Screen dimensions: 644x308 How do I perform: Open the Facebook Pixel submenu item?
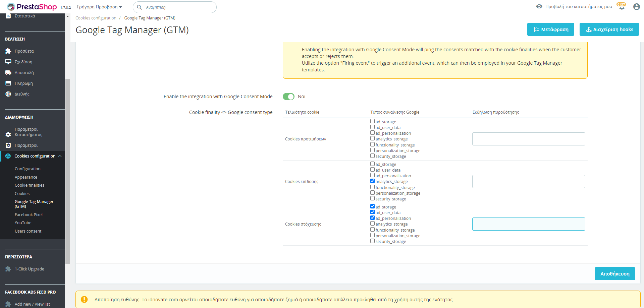pos(29,215)
